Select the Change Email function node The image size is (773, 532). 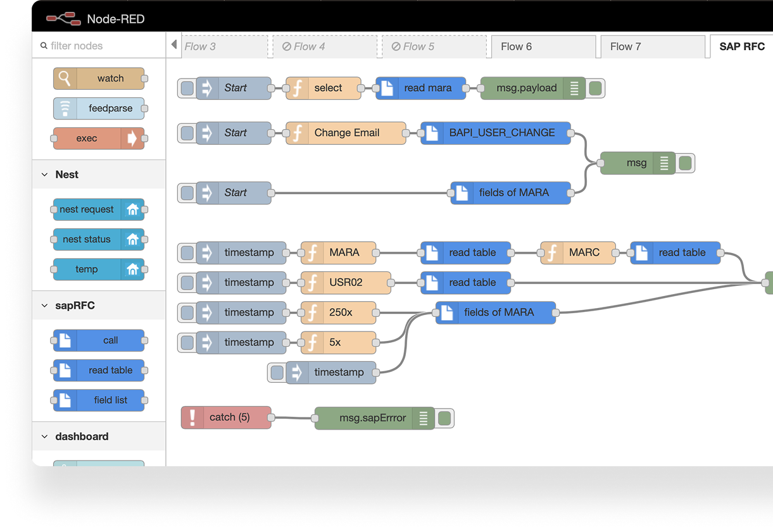tap(346, 133)
